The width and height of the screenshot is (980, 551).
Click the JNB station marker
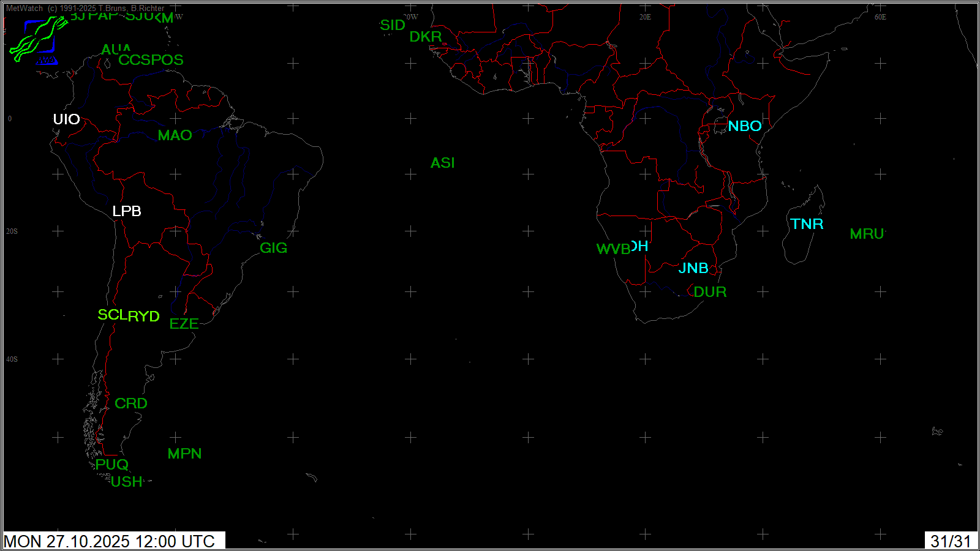(693, 268)
